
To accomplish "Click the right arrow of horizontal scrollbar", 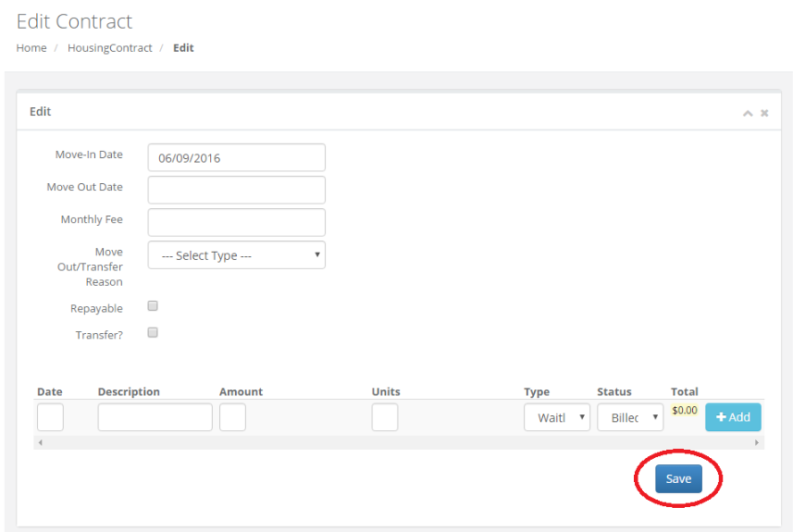I will tap(757, 442).
